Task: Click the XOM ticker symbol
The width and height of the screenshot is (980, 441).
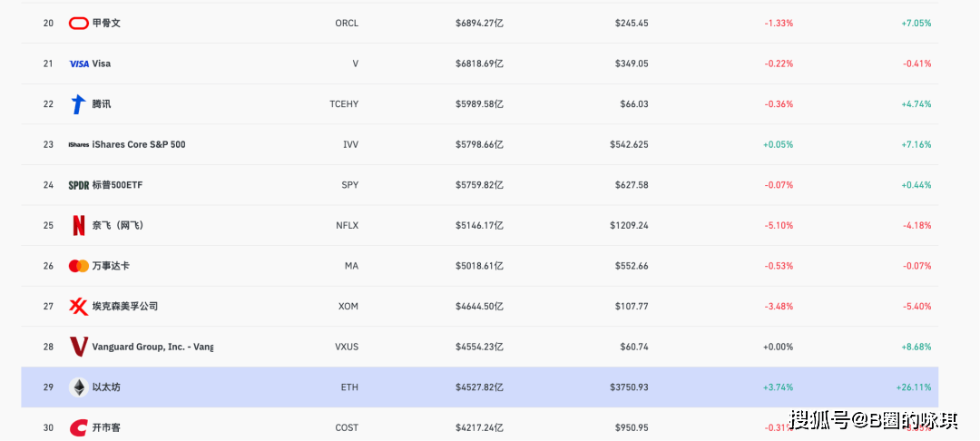Action: (347, 306)
